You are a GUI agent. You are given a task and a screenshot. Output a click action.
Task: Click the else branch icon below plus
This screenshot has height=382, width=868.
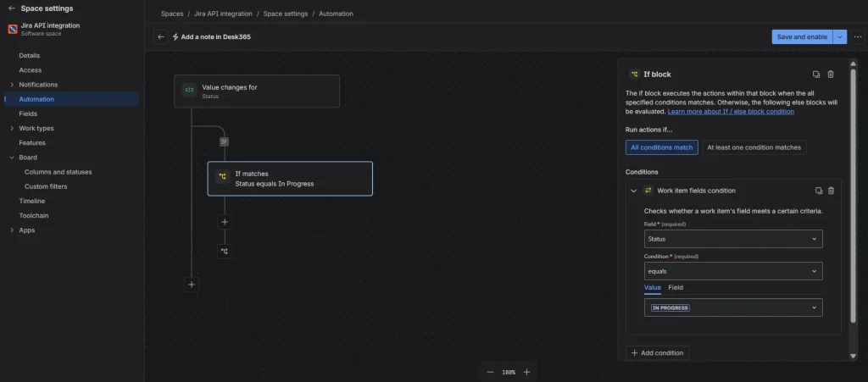(x=224, y=252)
